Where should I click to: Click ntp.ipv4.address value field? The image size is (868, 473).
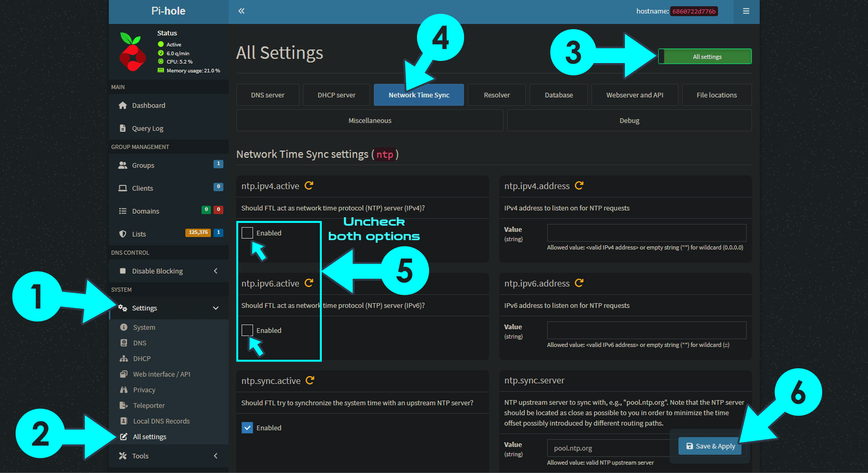647,233
